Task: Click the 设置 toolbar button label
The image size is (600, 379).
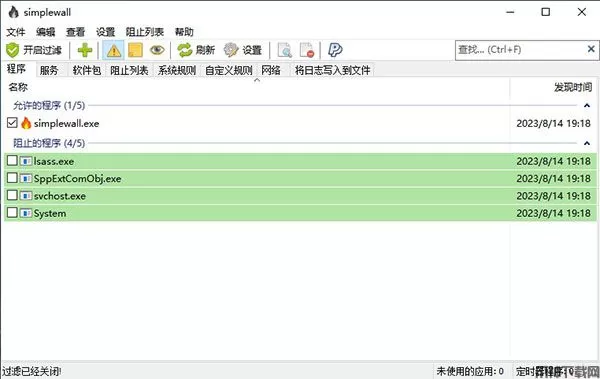Action: [252, 50]
